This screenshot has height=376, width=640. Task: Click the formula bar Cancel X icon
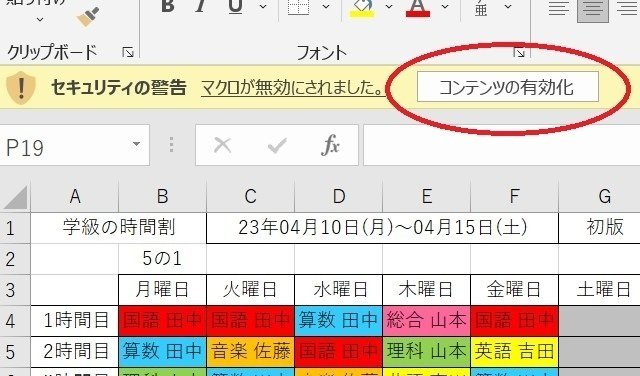pos(222,145)
